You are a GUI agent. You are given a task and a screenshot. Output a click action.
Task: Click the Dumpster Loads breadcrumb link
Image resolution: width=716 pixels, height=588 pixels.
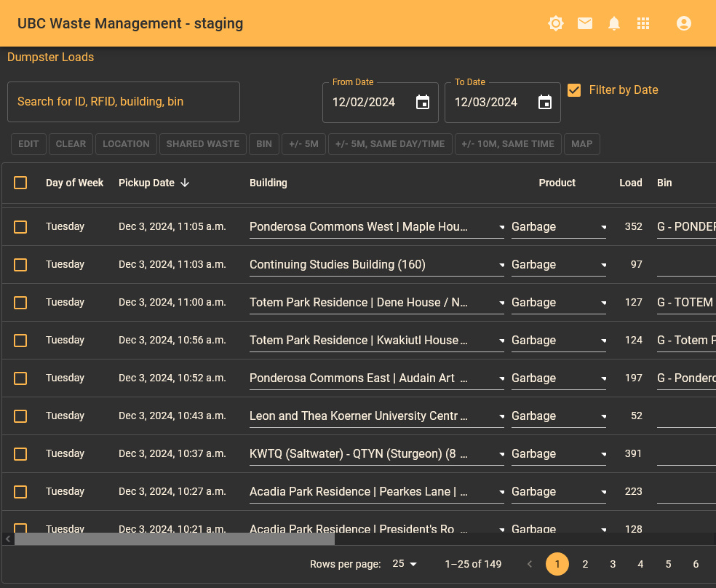[x=50, y=57]
